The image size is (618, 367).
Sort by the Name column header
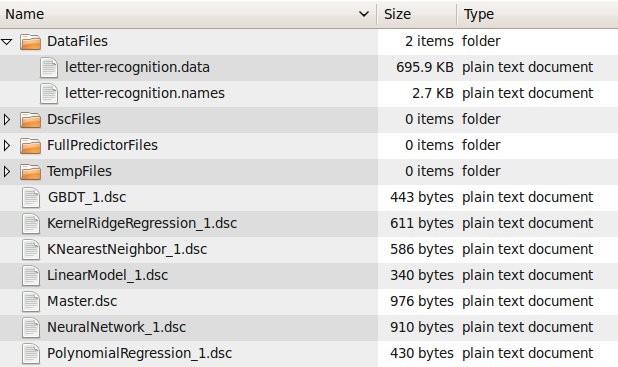coord(188,14)
